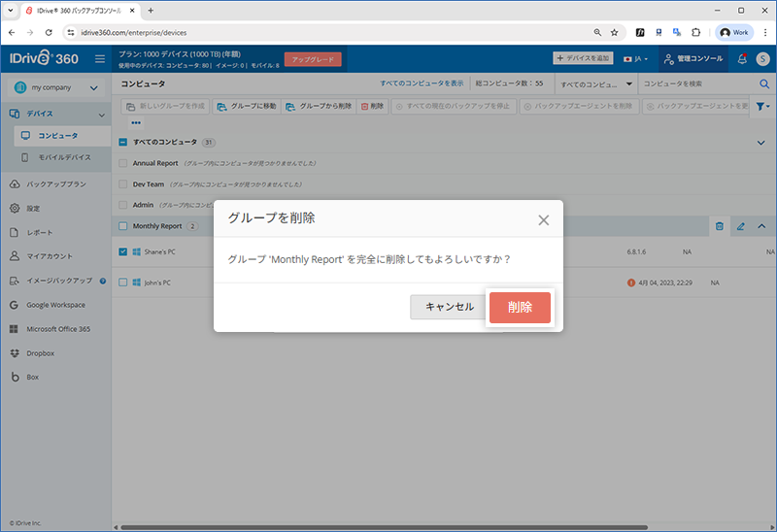Collapse the Monthly Report group chevron
This screenshot has width=777, height=532.
[760, 226]
